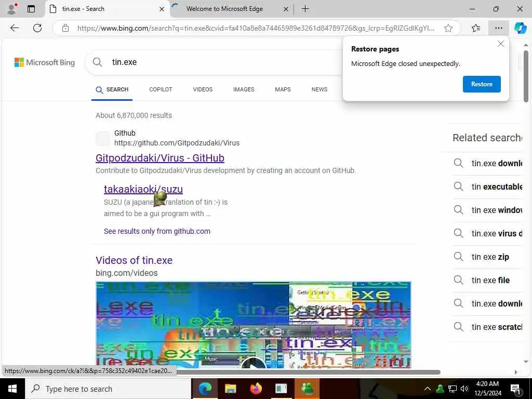This screenshot has width=532, height=399.
Task: Click the horizontal page scrollbar
Action: [x=309, y=372]
